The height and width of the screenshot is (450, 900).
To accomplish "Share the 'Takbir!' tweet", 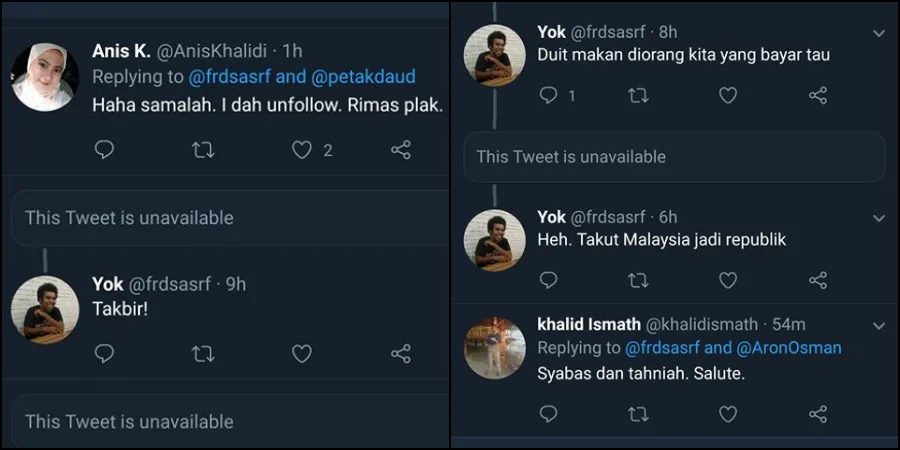I will (400, 354).
